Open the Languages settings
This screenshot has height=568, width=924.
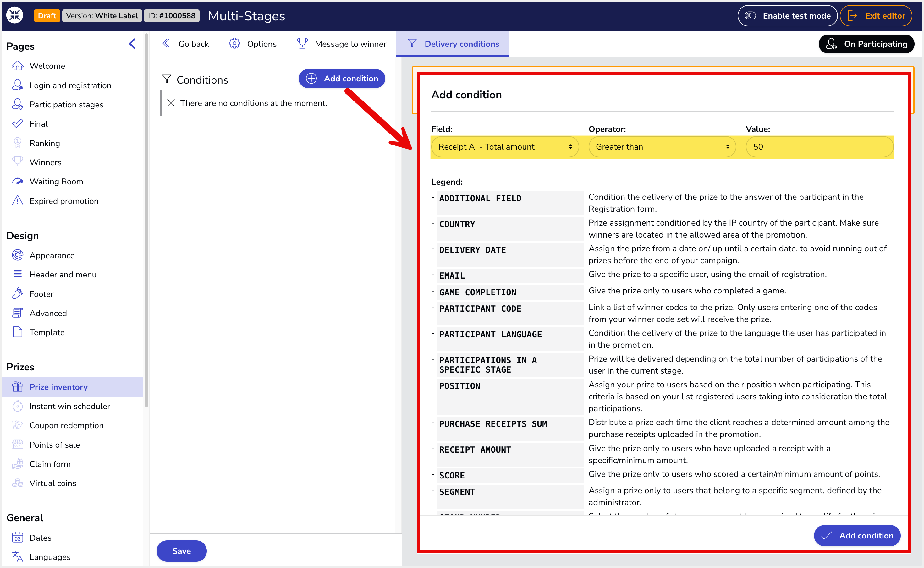click(50, 557)
